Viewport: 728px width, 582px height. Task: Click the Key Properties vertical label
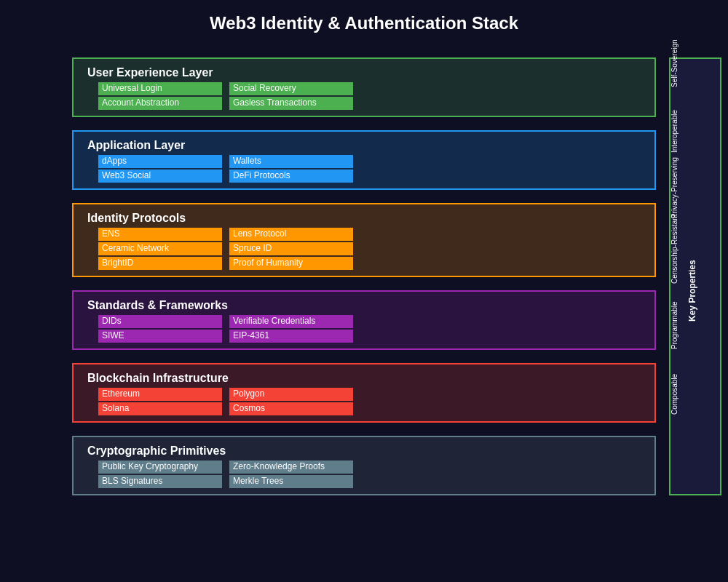click(x=692, y=290)
